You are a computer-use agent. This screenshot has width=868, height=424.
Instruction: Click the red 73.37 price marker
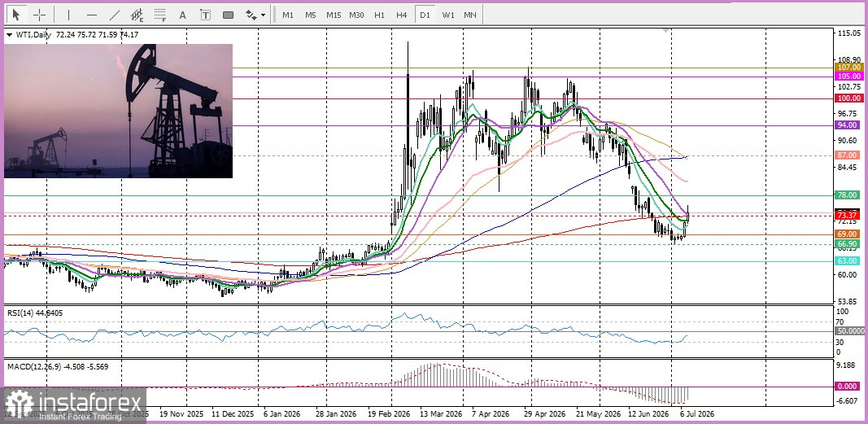pos(848,215)
